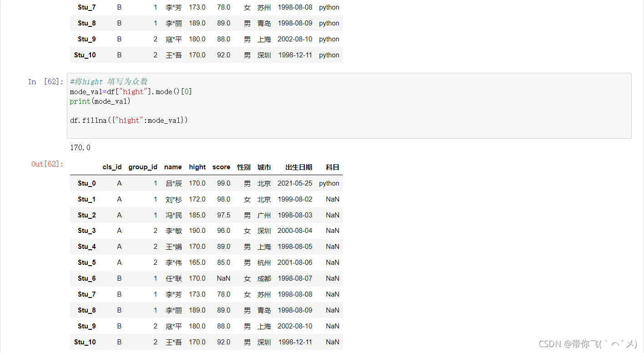Image resolution: width=644 pixels, height=353 pixels.
Task: Click the hight cell 190.0
Action: click(197, 231)
